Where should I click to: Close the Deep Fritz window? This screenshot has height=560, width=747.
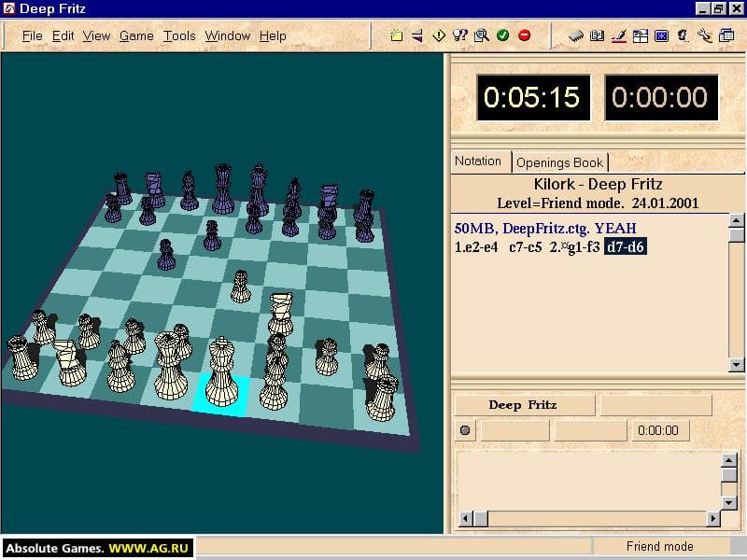[x=737, y=8]
